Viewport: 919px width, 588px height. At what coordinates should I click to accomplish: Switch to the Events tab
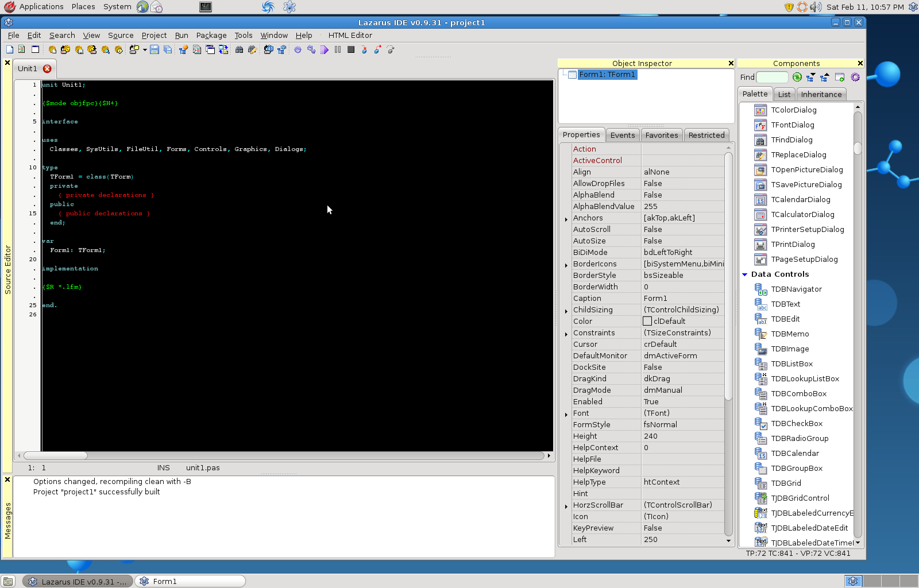(623, 135)
